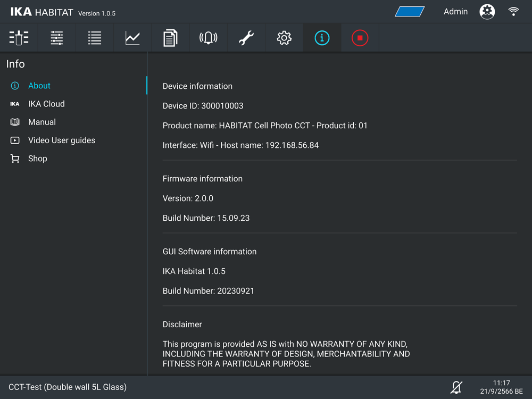Image resolution: width=532 pixels, height=399 pixels.
Task: Open IKA Cloud sidebar entry
Action: click(x=73, y=104)
